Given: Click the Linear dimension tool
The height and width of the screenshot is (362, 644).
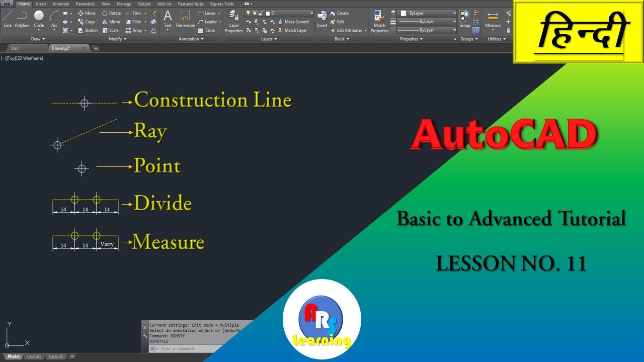Looking at the screenshot, I should pos(207,14).
